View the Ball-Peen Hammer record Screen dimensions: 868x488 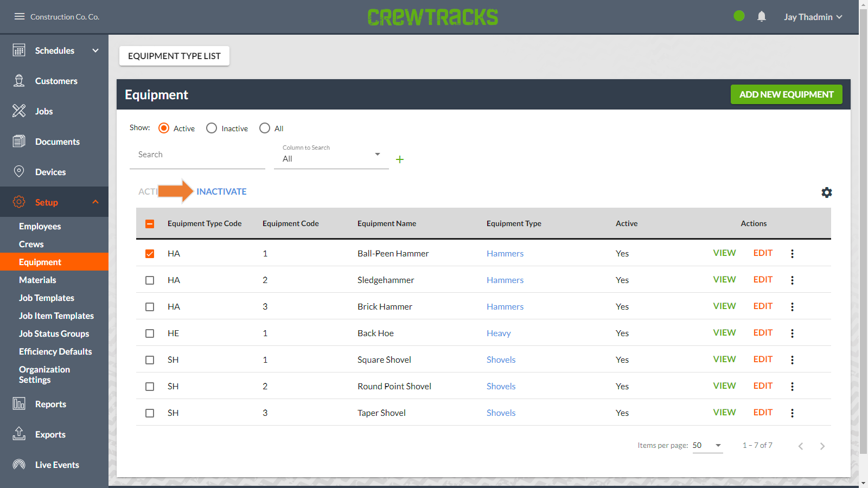724,253
